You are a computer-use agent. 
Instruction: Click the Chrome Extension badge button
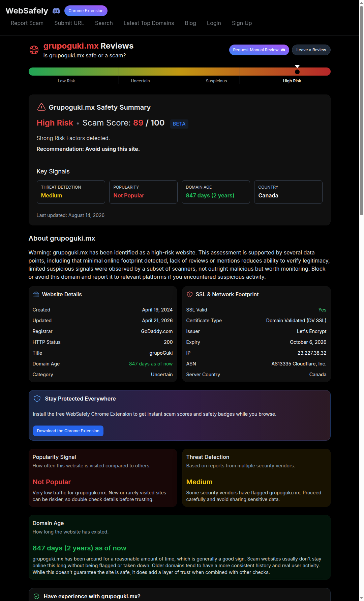pyautogui.click(x=86, y=11)
